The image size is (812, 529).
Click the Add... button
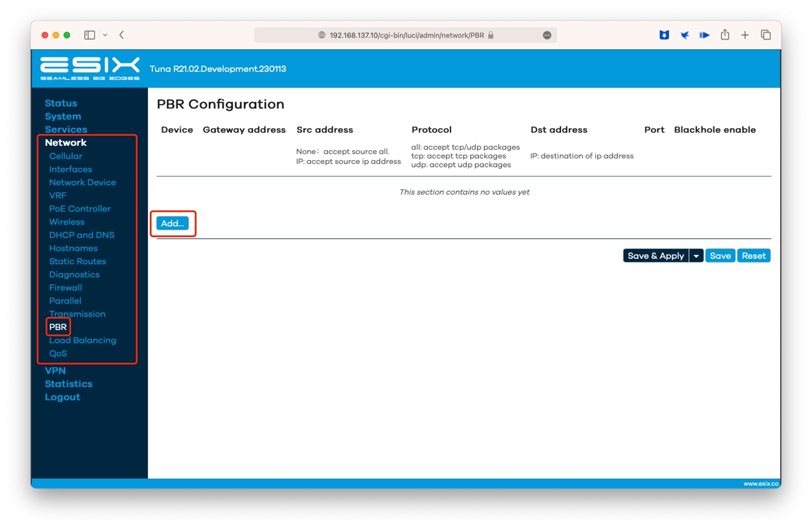pyautogui.click(x=173, y=223)
